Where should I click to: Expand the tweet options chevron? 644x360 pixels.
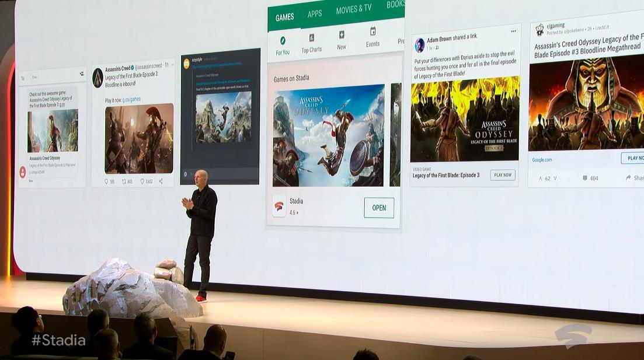pos(172,65)
